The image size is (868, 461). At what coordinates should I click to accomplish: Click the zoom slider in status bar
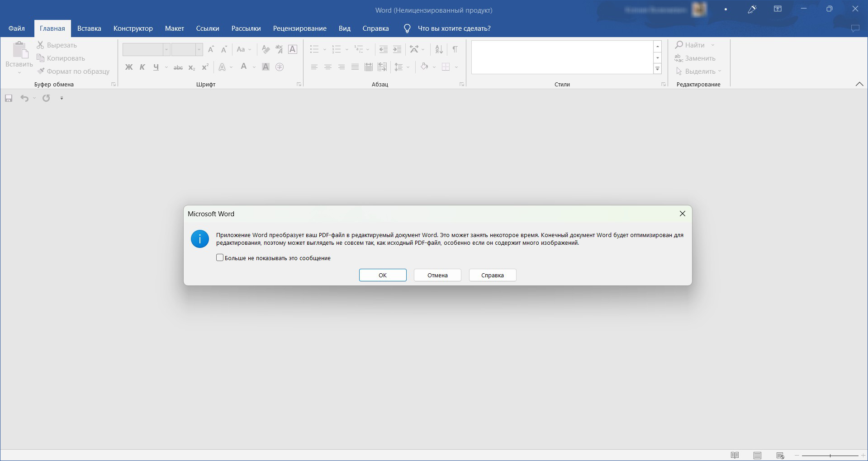830,456
